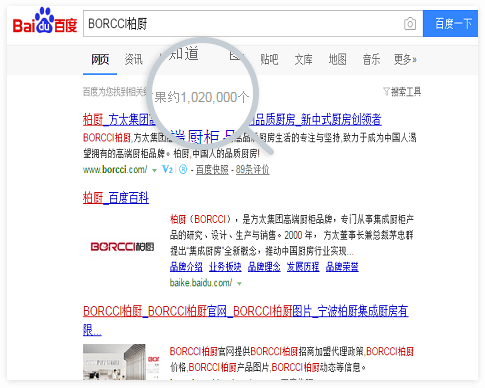Click the 百度一下 search button
Viewport: 485px width, 388px height.
pos(450,23)
